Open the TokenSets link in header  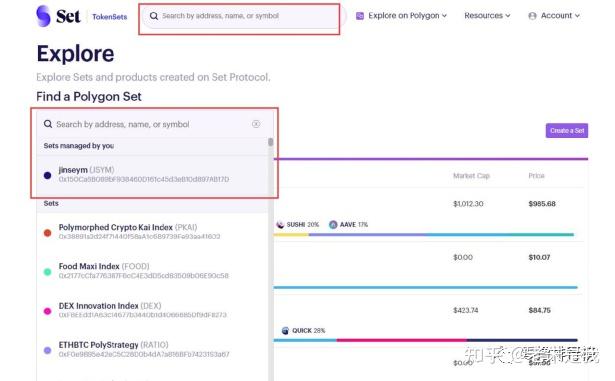coord(109,17)
